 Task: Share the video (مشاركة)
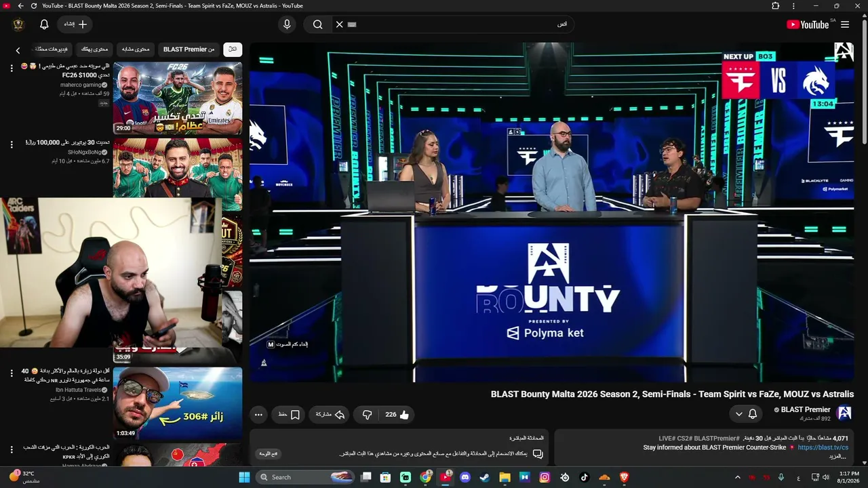pos(330,415)
